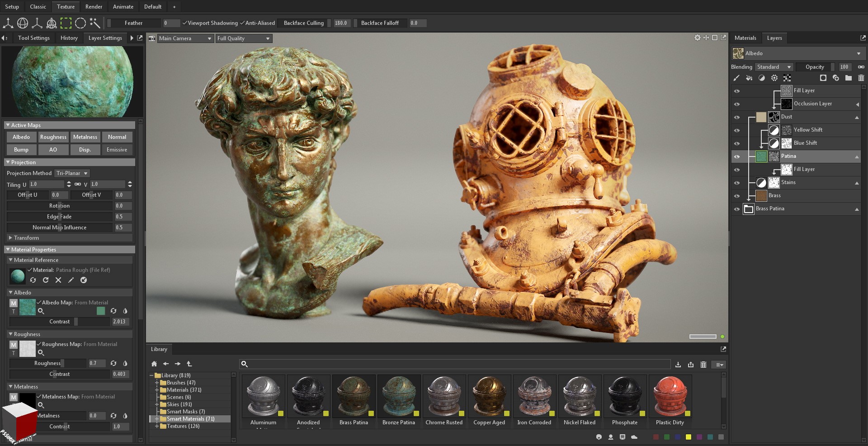Viewport: 868px width, 446px height.
Task: Add a paint layer with brush icon
Action: pos(736,78)
